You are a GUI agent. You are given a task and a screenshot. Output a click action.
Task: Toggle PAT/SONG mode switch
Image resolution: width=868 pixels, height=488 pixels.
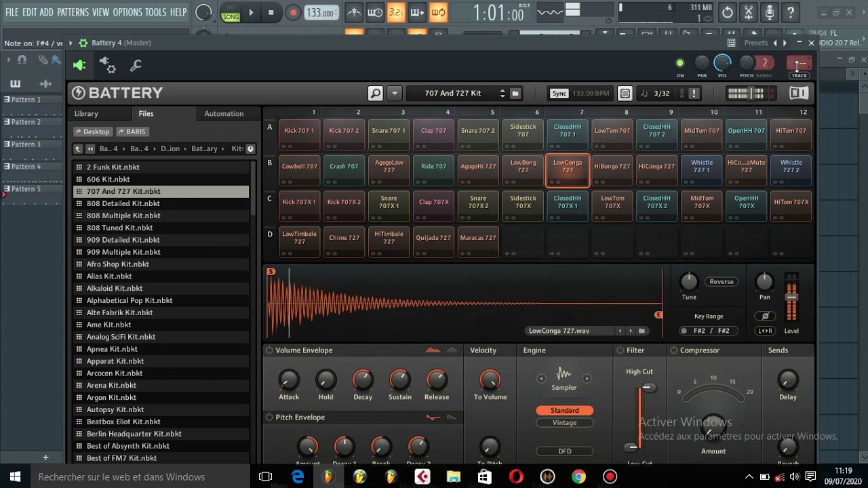(x=231, y=12)
